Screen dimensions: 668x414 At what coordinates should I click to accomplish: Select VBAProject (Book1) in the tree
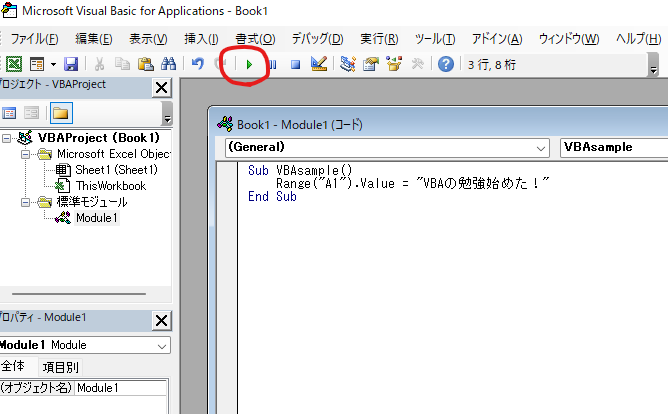pos(98,138)
